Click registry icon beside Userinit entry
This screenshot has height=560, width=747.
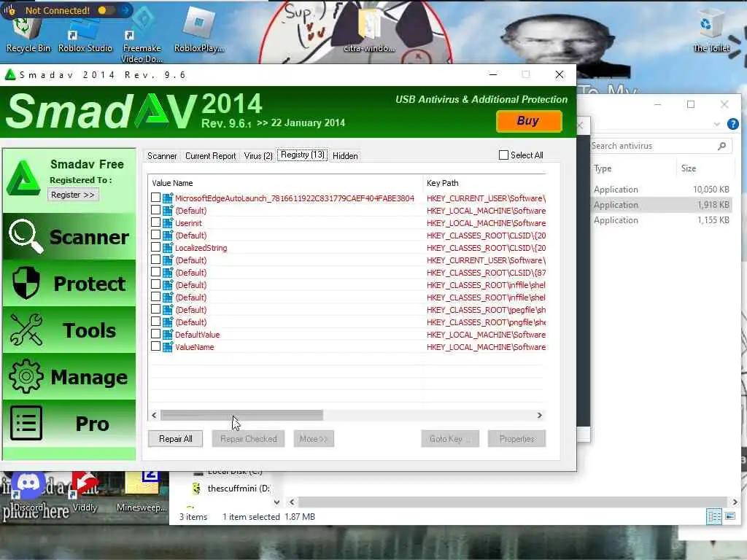(168, 223)
